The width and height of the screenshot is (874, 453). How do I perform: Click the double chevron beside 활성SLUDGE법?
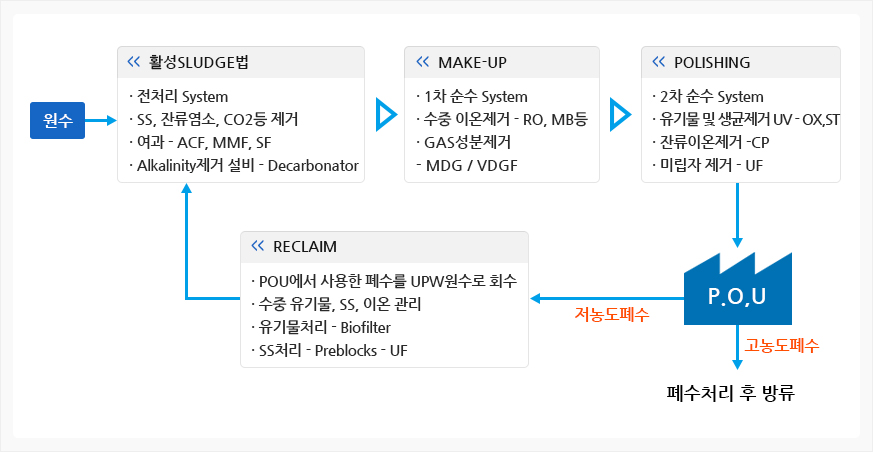[x=134, y=62]
